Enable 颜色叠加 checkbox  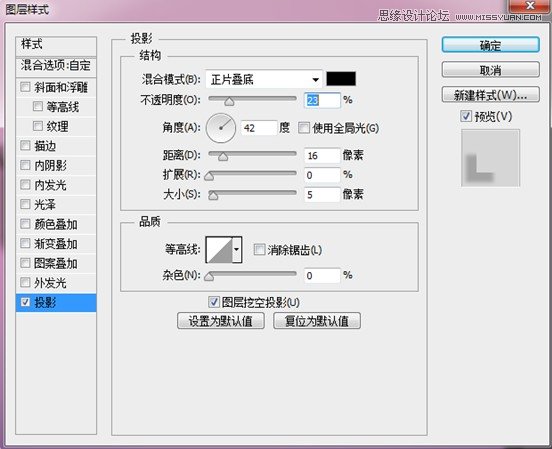pos(25,224)
